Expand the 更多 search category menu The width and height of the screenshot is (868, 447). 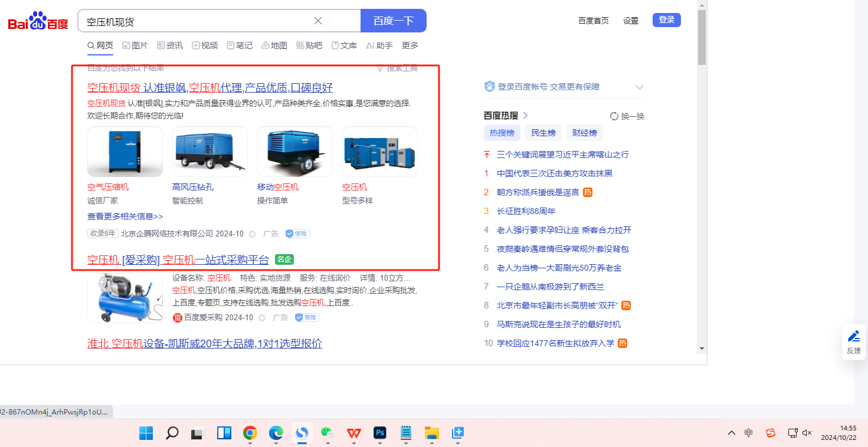[x=410, y=45]
